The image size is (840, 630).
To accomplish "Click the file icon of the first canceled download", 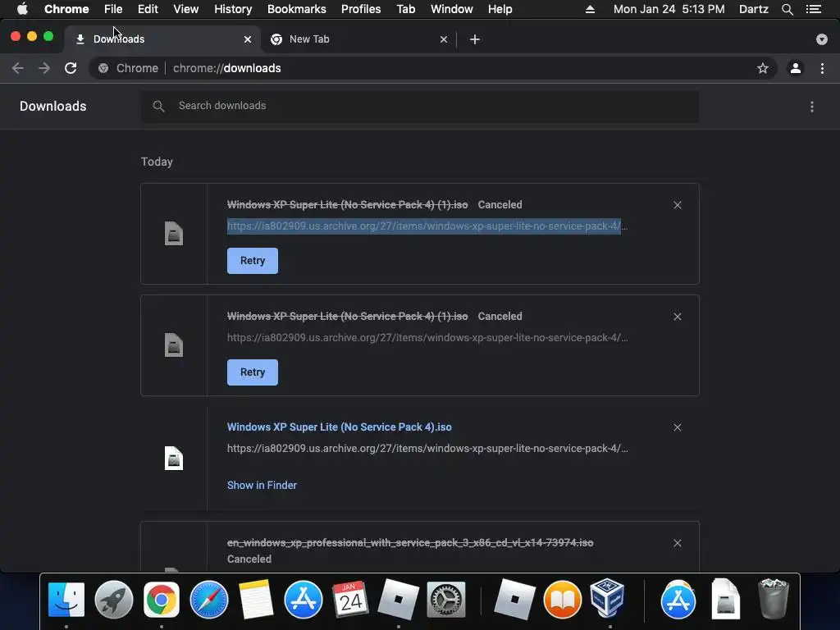I will click(174, 234).
